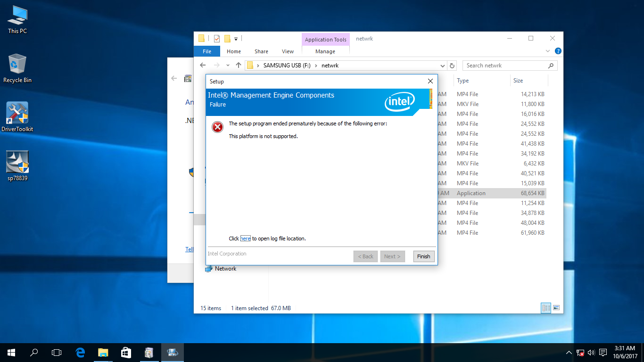Go up one folder level
The height and width of the screenshot is (362, 644).
(239, 66)
